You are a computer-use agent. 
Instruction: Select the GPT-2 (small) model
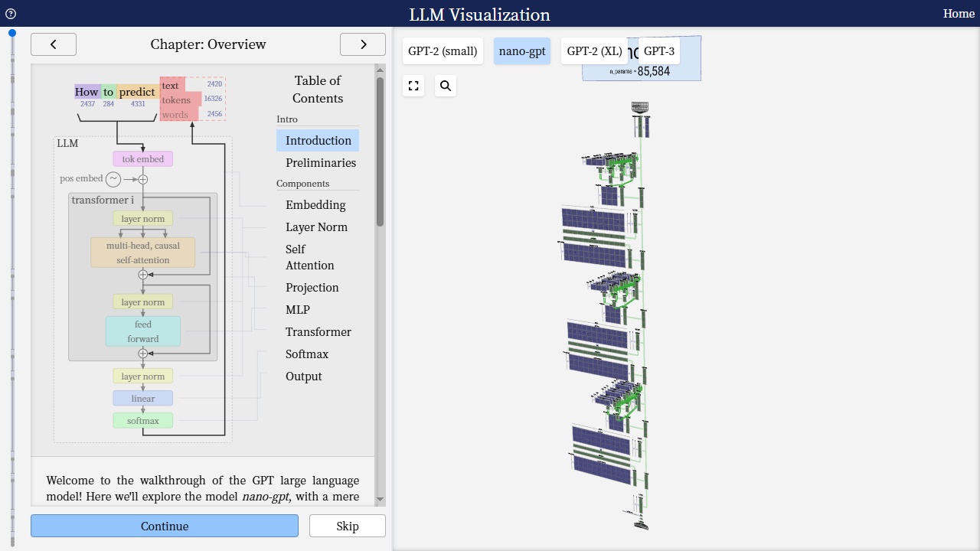pos(443,51)
